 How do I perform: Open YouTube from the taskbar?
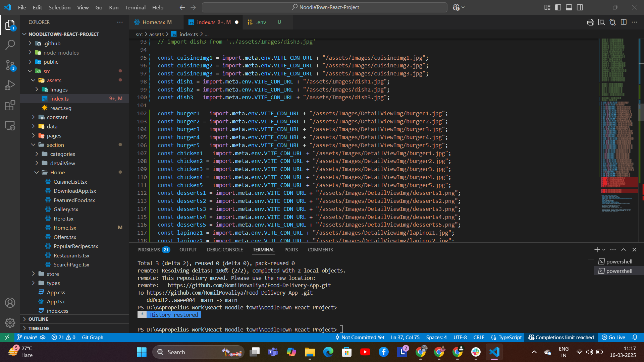tap(365, 352)
